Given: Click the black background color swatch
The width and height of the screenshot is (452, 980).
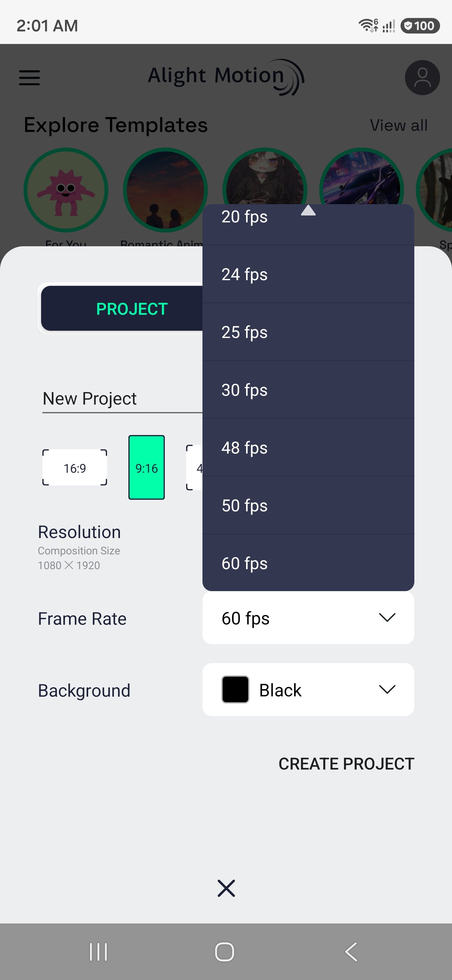Looking at the screenshot, I should (x=235, y=689).
